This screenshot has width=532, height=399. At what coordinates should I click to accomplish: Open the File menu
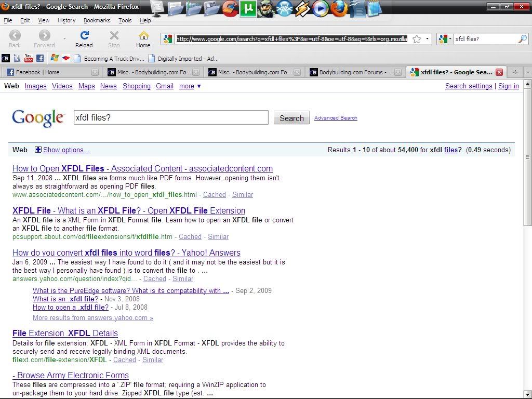point(8,20)
